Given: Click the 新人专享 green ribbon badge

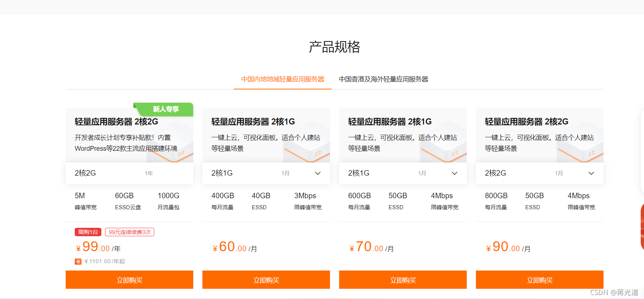Looking at the screenshot, I should pos(164,109).
